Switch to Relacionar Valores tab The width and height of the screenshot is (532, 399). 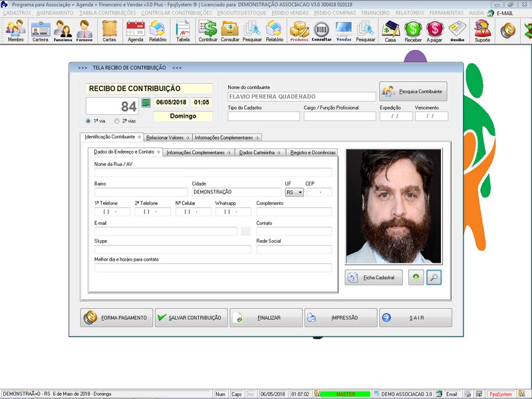pyautogui.click(x=168, y=138)
